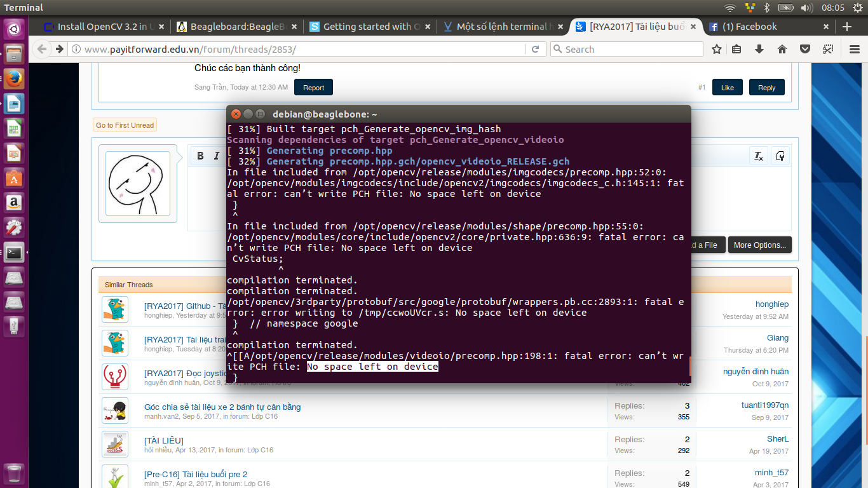
Task: Open the volume indicator in top panel
Action: point(807,8)
